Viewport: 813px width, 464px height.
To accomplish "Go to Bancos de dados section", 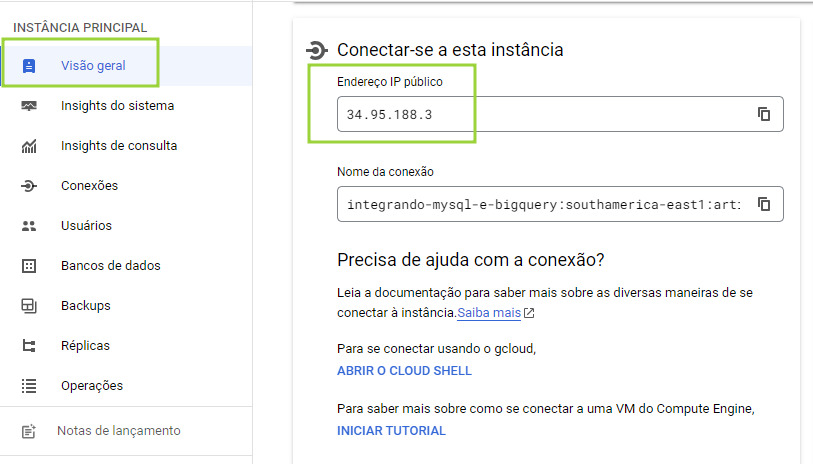I will [x=110, y=266].
